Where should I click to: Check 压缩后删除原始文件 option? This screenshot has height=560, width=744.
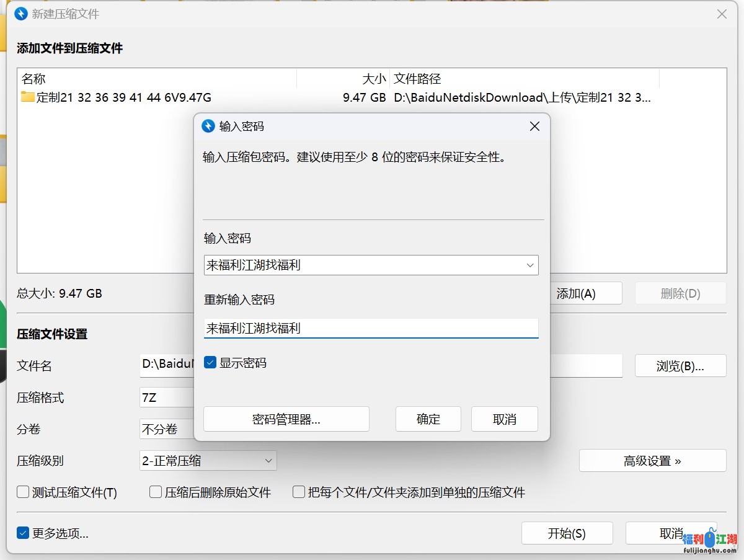click(x=155, y=492)
